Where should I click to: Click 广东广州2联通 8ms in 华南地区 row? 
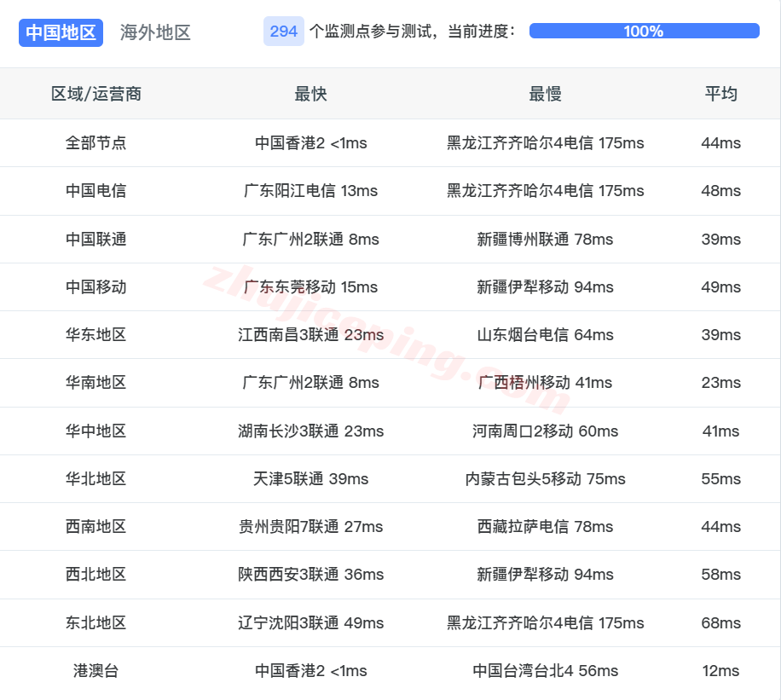pyautogui.click(x=311, y=383)
